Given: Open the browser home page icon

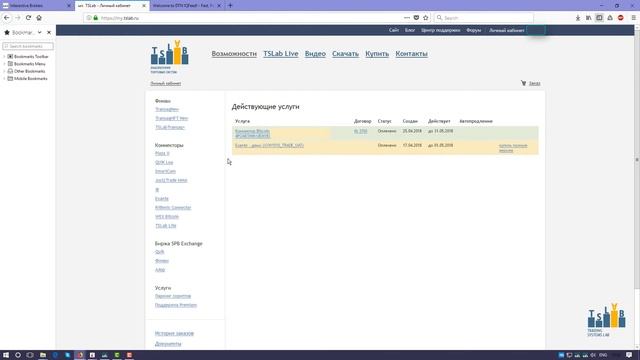Looking at the screenshot, I should point(39,18).
